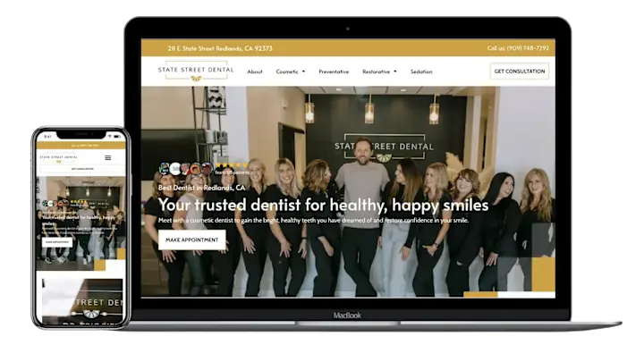Call us (909) 748-7292 phone link

point(518,48)
